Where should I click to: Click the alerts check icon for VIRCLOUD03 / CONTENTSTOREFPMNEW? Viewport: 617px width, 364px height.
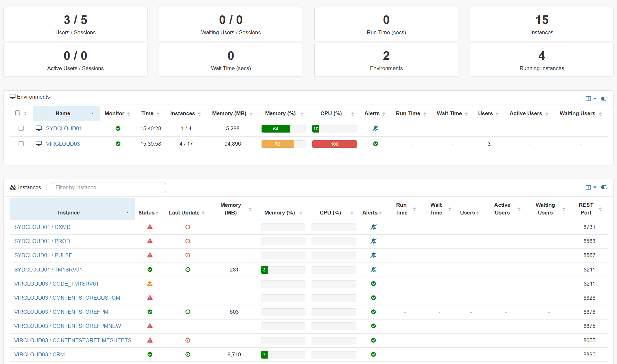[373, 326]
